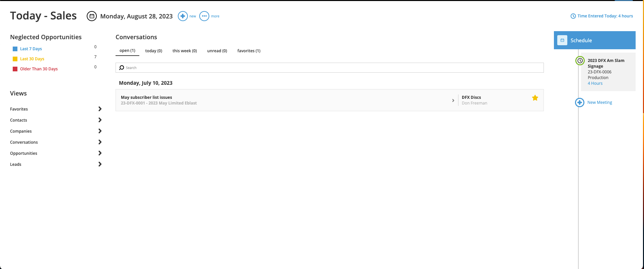Click the 'Leads' view label
This screenshot has height=269, width=644.
click(16, 164)
